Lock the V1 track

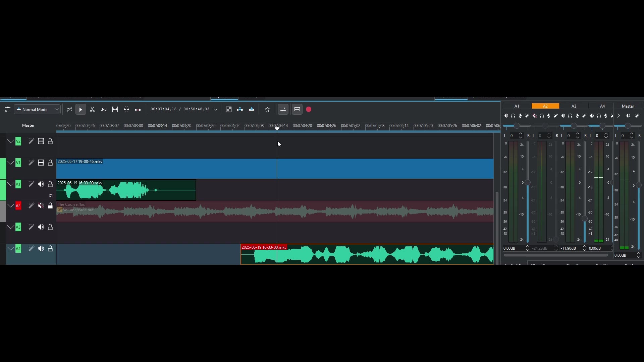point(50,163)
